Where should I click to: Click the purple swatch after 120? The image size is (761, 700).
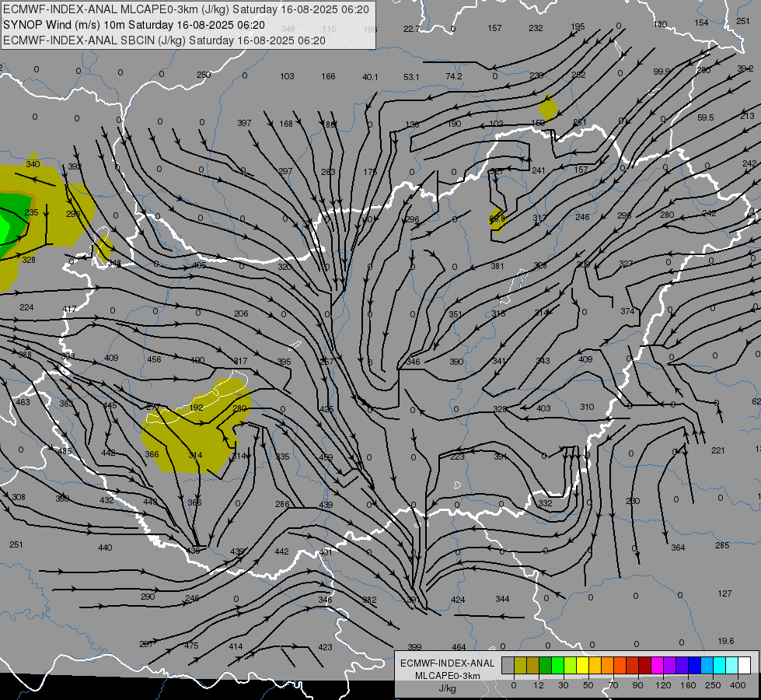point(670,666)
